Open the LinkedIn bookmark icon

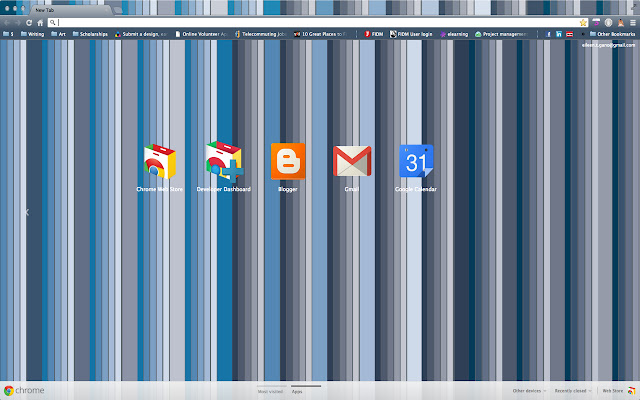559,34
